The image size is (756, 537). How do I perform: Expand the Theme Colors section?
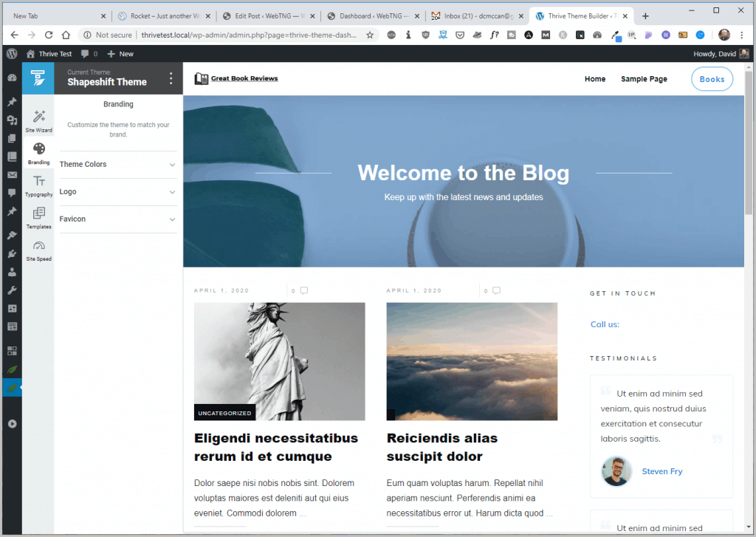click(118, 165)
